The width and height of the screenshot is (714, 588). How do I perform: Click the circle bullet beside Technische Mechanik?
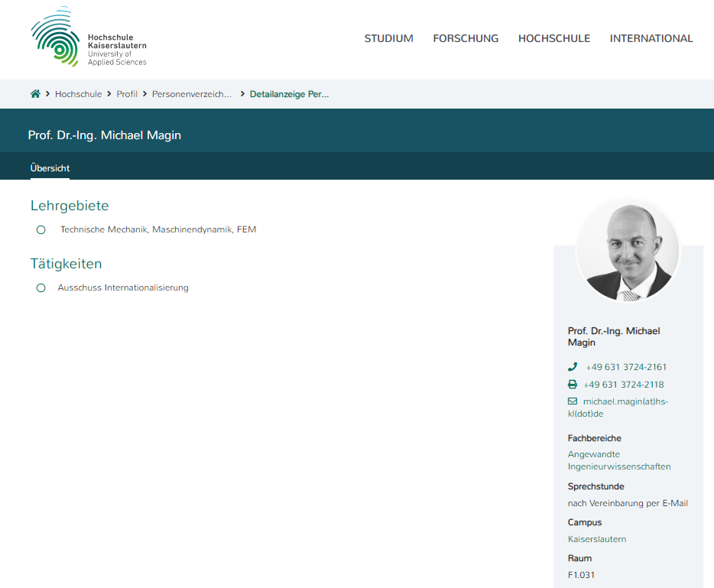[41, 229]
